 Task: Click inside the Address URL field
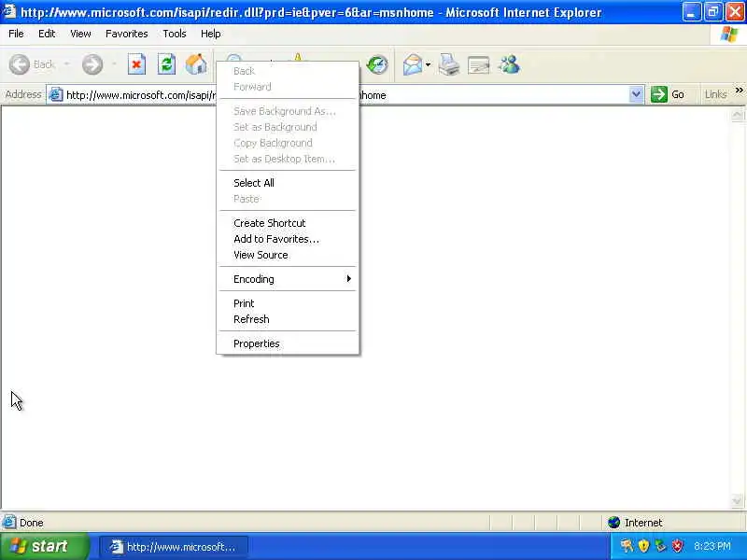[x=347, y=95]
